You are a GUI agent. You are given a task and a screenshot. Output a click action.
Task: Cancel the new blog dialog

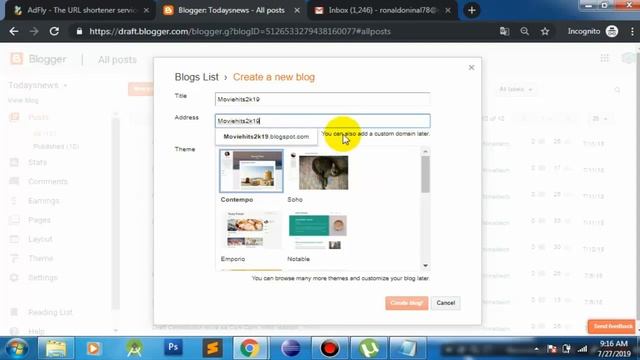pyautogui.click(x=445, y=303)
